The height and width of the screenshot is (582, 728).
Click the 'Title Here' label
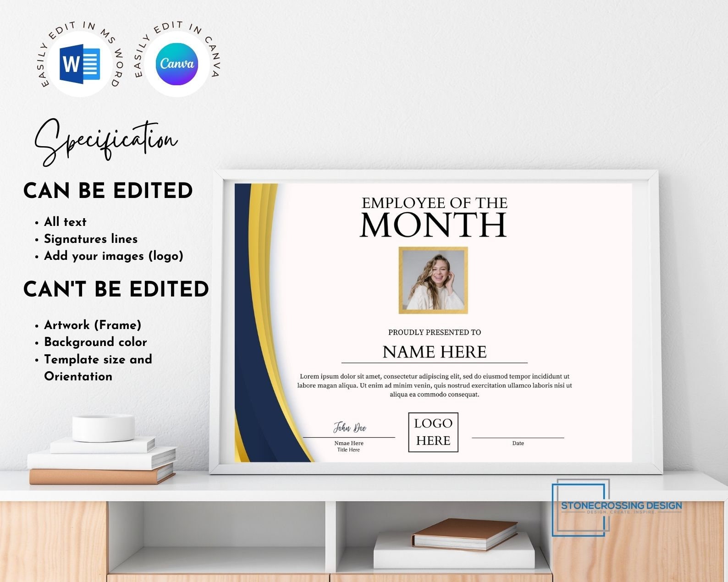pyautogui.click(x=348, y=450)
